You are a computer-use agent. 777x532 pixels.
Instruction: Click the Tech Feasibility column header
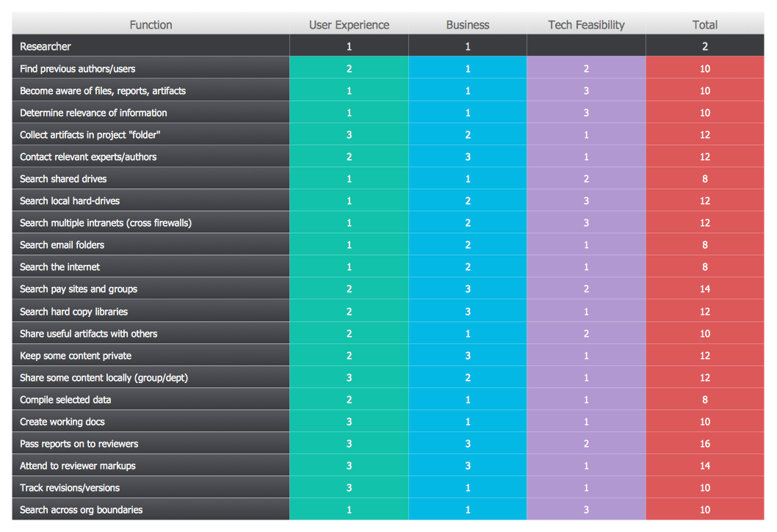[x=586, y=25]
